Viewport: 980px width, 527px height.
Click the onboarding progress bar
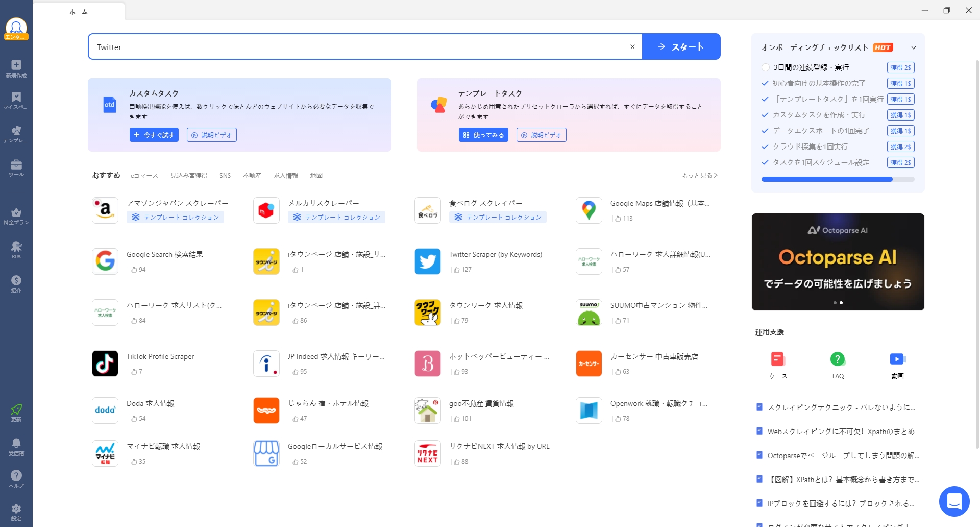click(838, 179)
